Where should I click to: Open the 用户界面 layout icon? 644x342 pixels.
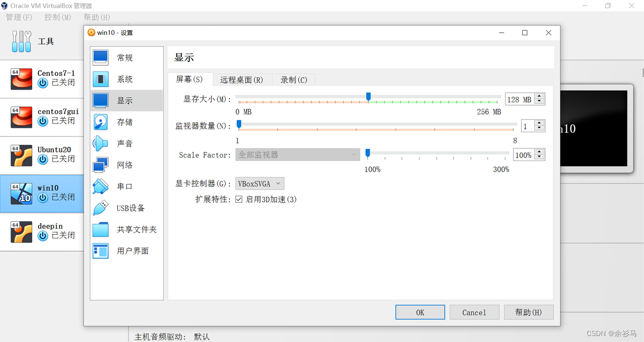click(101, 250)
